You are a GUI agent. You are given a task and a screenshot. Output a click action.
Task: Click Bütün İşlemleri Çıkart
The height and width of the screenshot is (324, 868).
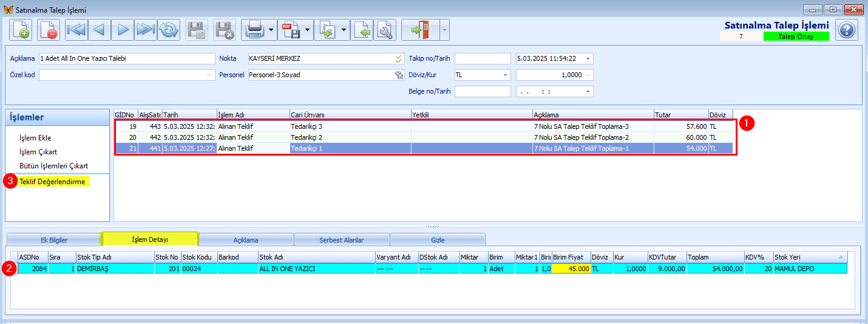[53, 166]
